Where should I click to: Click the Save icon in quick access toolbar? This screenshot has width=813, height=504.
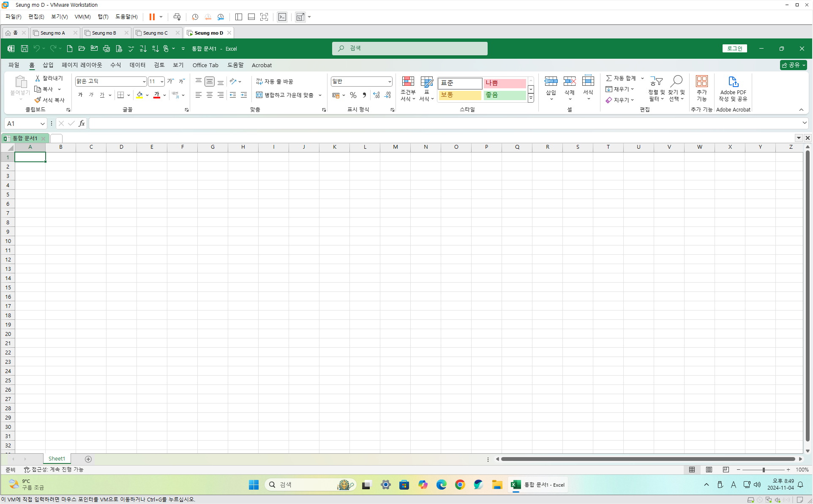pos(25,49)
